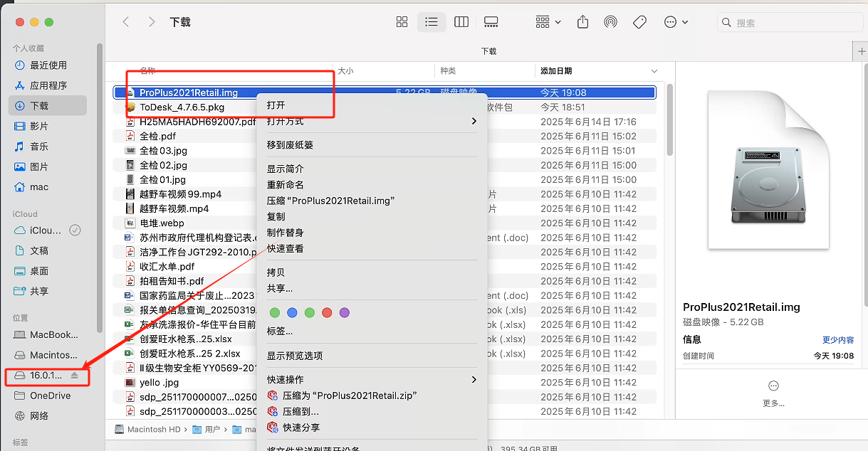The image size is (868, 451).
Task: Expand the 快速操作 submenu
Action: tap(370, 379)
